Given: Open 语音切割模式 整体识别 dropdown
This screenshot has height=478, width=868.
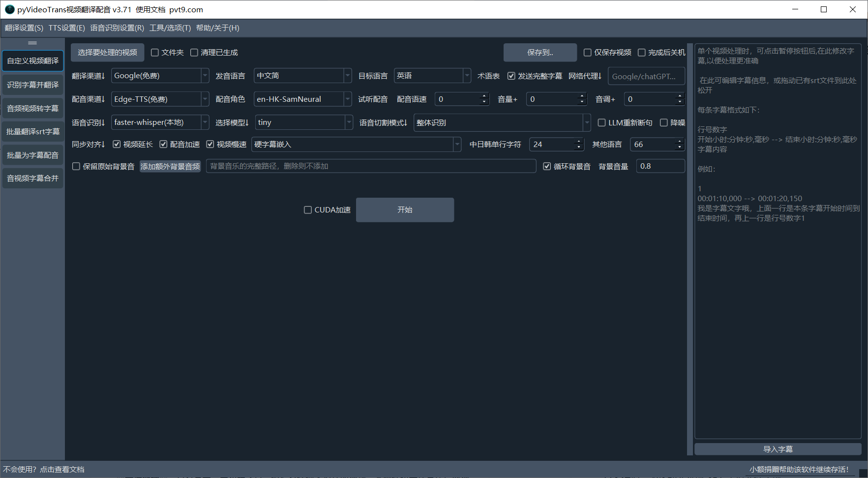Looking at the screenshot, I should [502, 123].
